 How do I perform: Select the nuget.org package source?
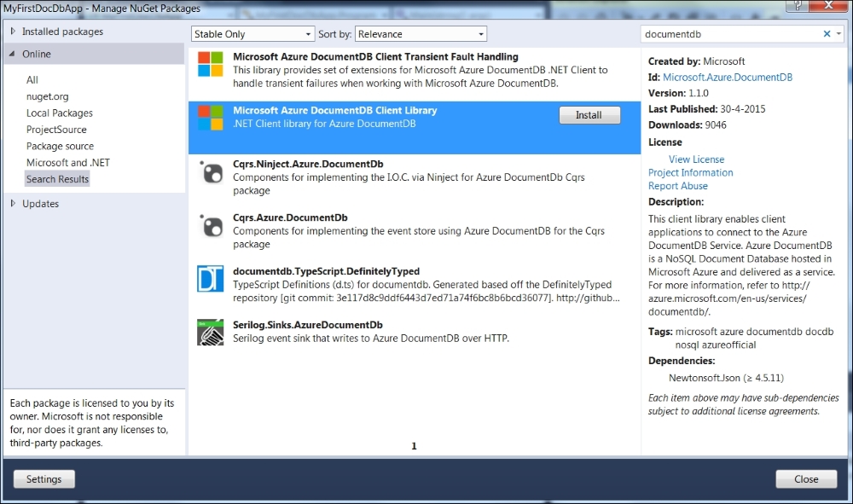point(47,96)
